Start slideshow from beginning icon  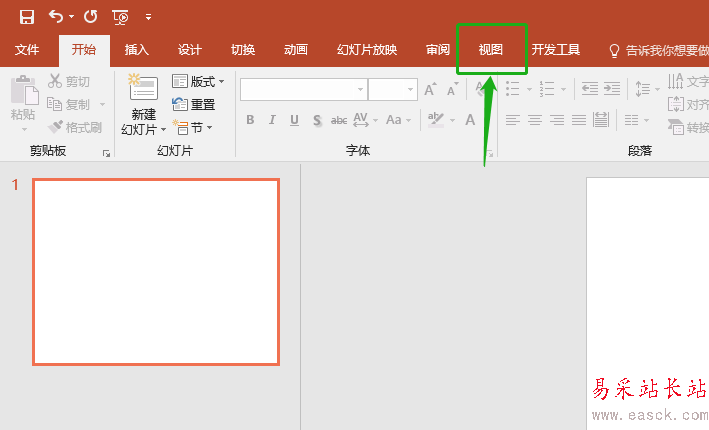coord(120,17)
